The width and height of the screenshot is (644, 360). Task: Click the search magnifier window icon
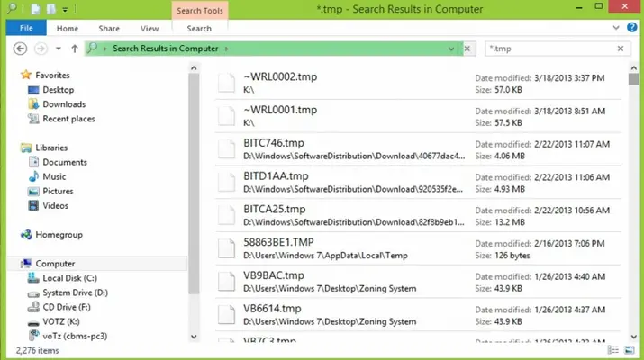[x=12, y=8]
